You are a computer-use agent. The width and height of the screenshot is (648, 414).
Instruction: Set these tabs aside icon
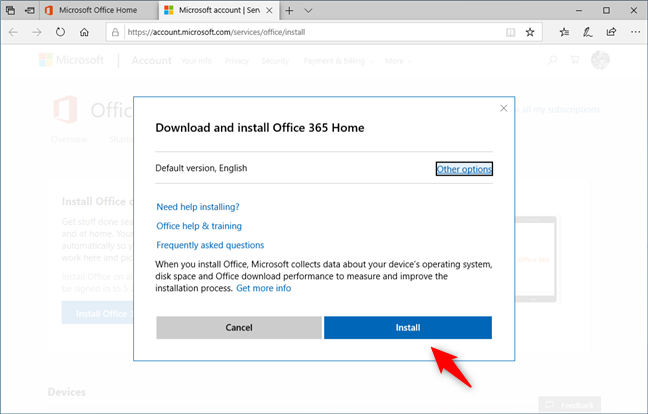[30, 10]
